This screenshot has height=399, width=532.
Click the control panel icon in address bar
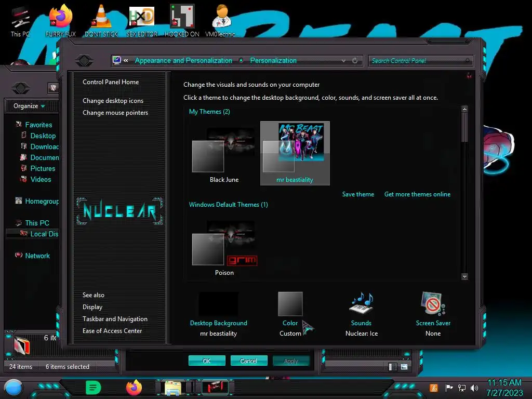click(117, 60)
